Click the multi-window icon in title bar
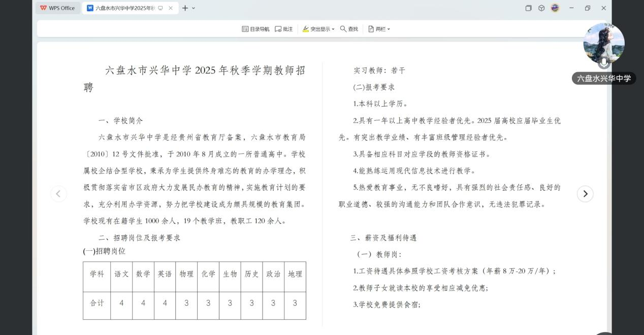The width and height of the screenshot is (644, 335). point(528,8)
